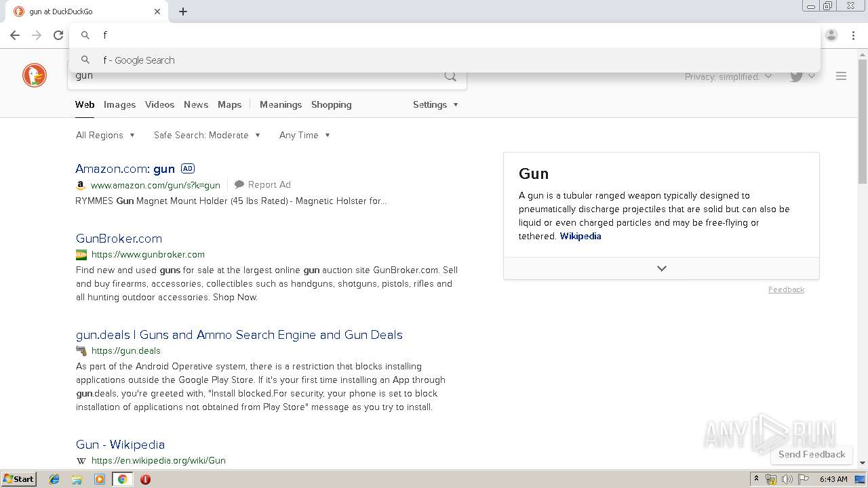Click the page vertical scrollbar thumb
The image size is (868, 488).
(x=863, y=122)
